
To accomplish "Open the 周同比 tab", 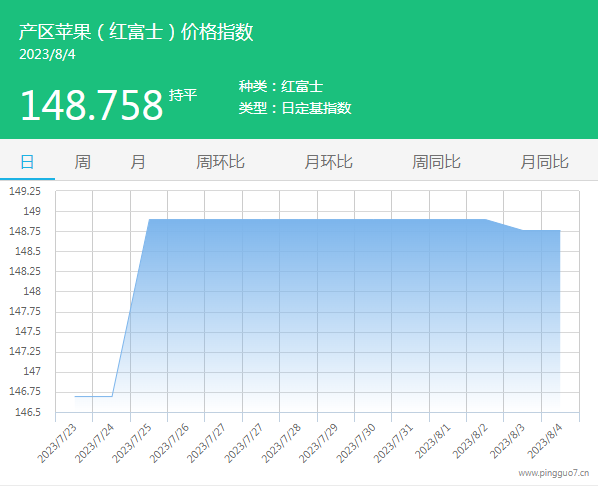I will (x=436, y=162).
